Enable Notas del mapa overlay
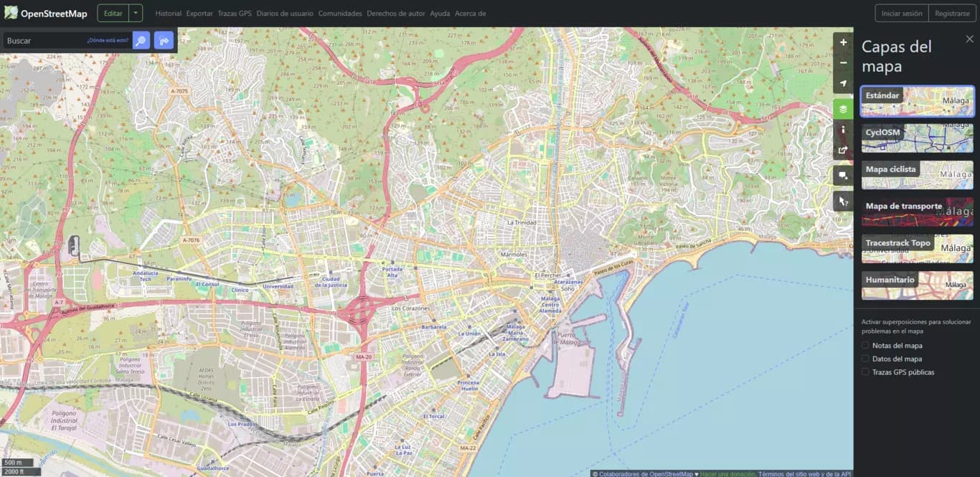The image size is (980, 477). pyautogui.click(x=865, y=345)
